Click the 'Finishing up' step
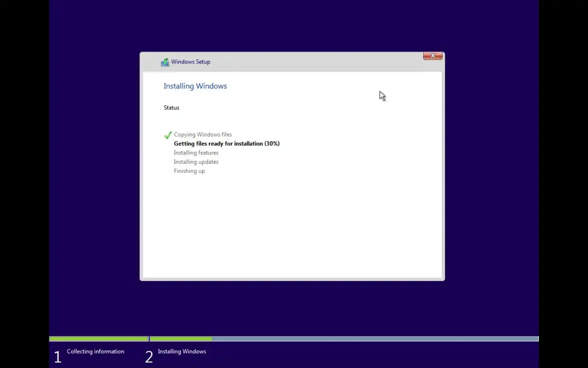The width and height of the screenshot is (588, 368). click(189, 171)
